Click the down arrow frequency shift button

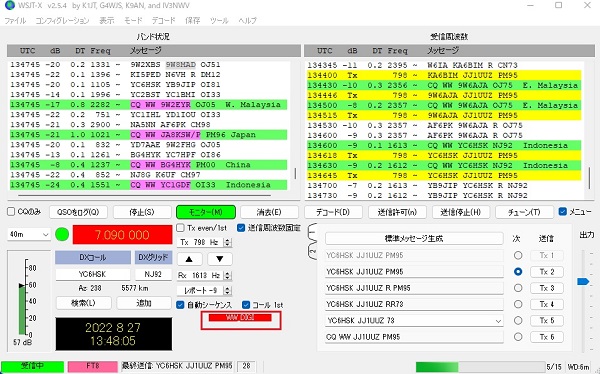tap(220, 259)
